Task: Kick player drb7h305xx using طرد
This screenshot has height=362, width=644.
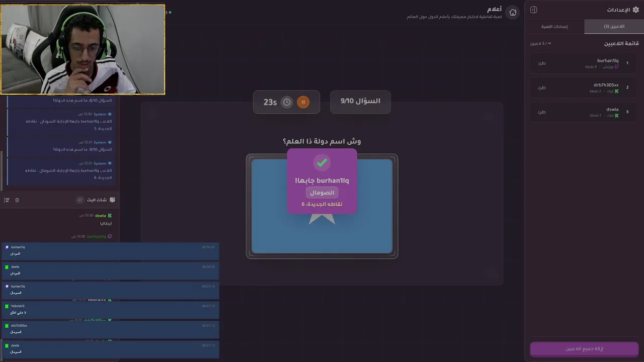Action: click(541, 87)
